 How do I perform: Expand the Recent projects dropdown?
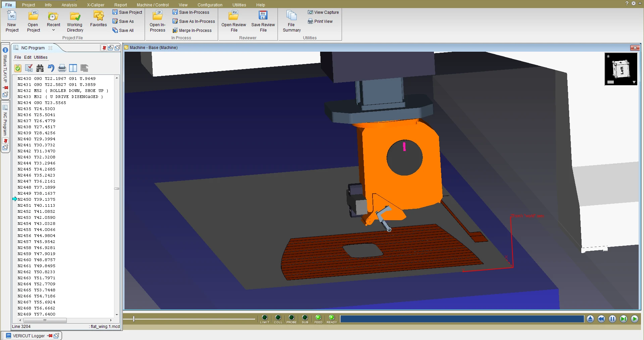pyautogui.click(x=53, y=30)
